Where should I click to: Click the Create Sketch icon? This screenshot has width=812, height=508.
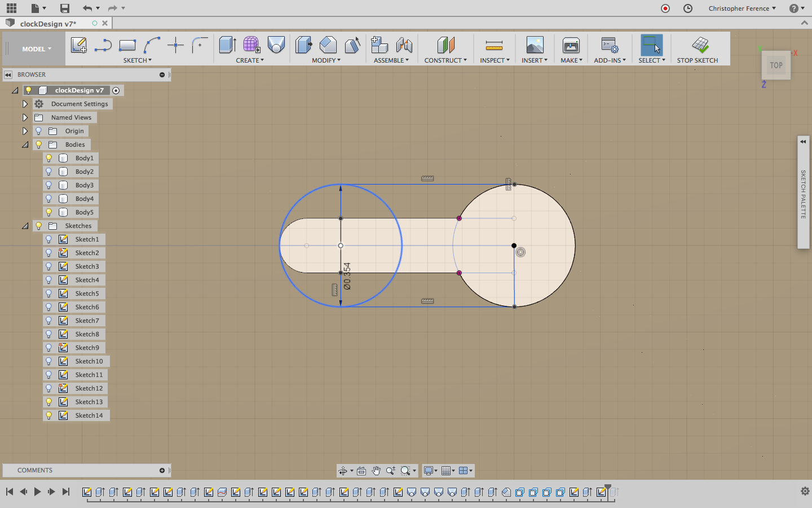78,45
